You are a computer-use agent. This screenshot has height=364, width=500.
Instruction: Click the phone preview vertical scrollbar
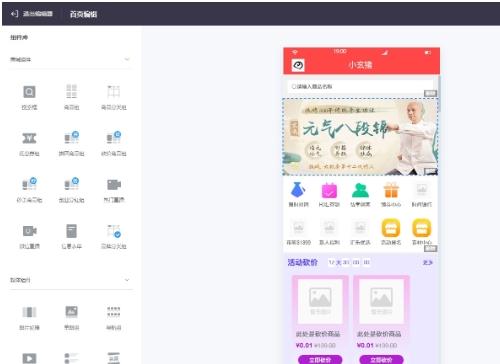(439, 93)
